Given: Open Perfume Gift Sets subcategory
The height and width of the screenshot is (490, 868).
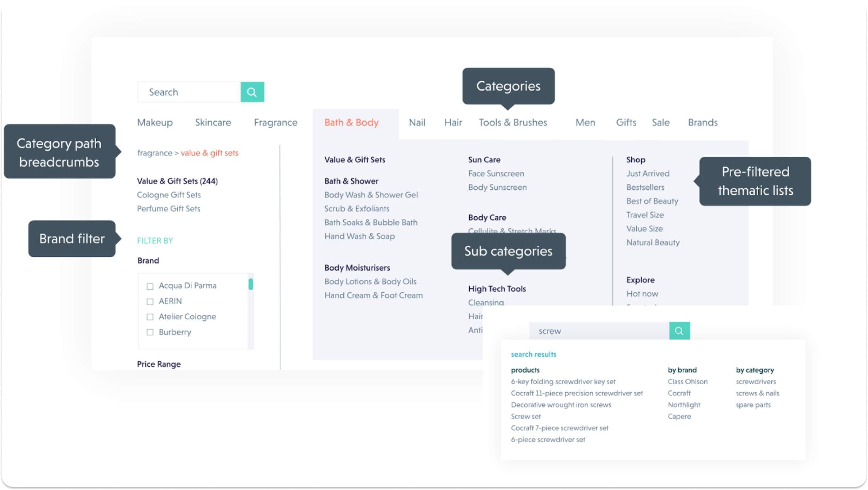Looking at the screenshot, I should tap(168, 209).
